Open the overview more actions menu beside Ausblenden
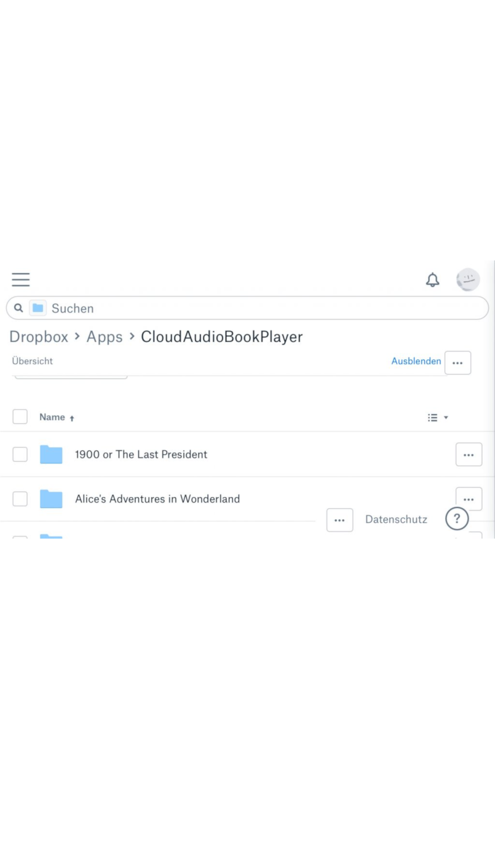495x868 pixels. [458, 362]
